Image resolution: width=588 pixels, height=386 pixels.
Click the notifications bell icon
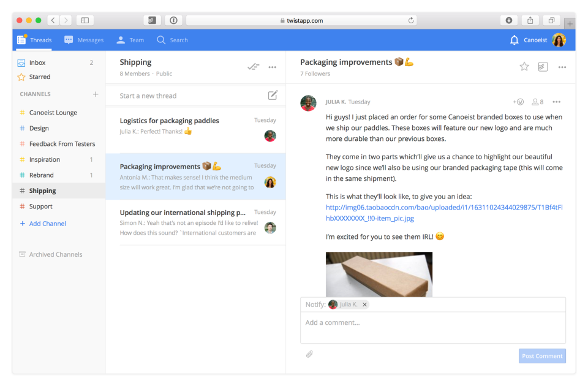click(514, 40)
